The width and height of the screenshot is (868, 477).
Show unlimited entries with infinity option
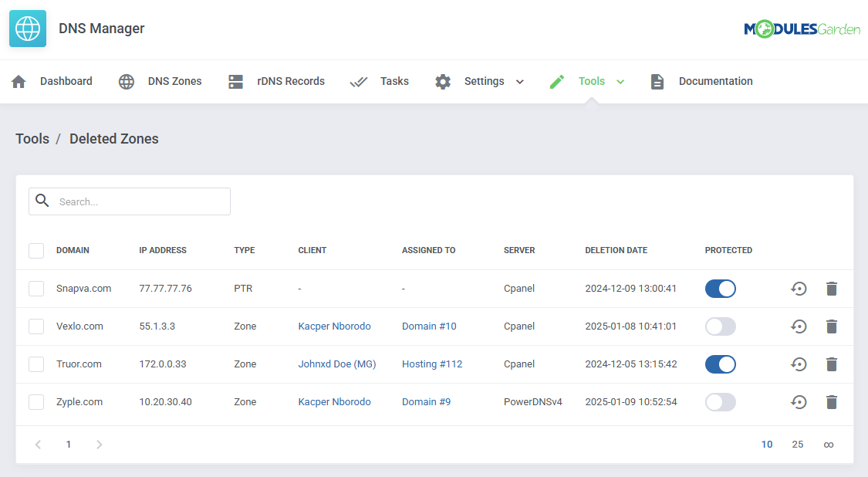(828, 445)
